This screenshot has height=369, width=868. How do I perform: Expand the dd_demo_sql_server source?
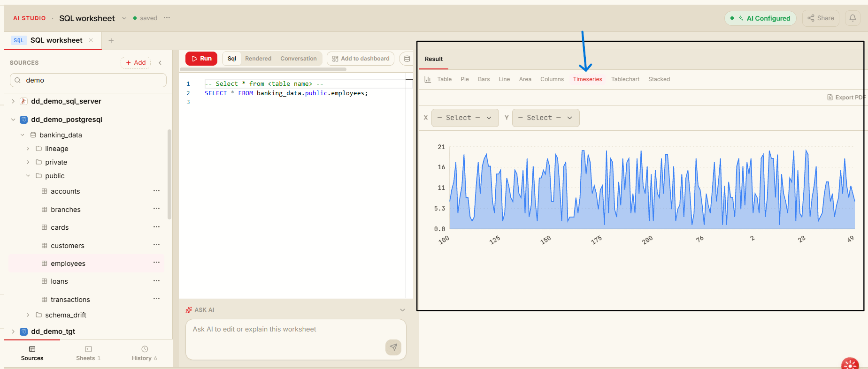pyautogui.click(x=13, y=101)
